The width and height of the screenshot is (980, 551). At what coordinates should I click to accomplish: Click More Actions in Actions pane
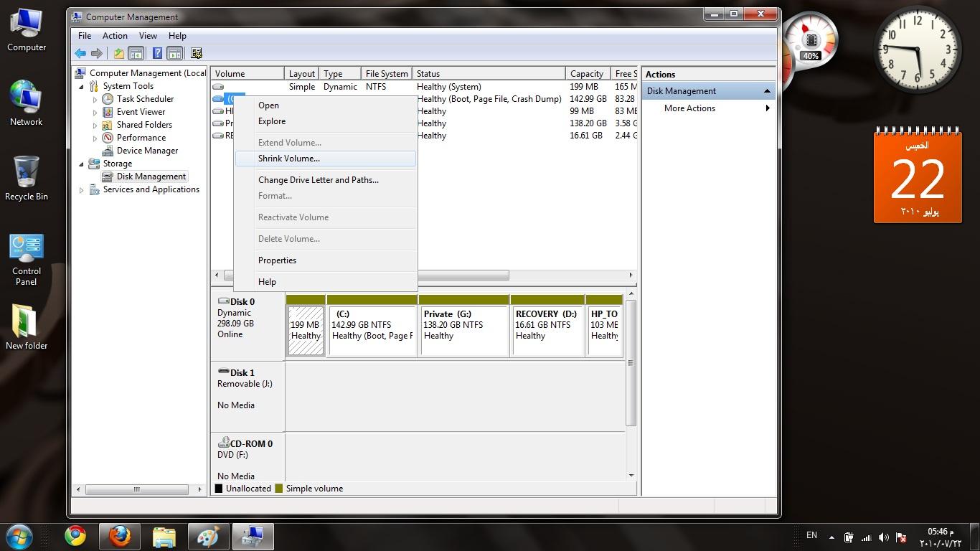pos(689,108)
